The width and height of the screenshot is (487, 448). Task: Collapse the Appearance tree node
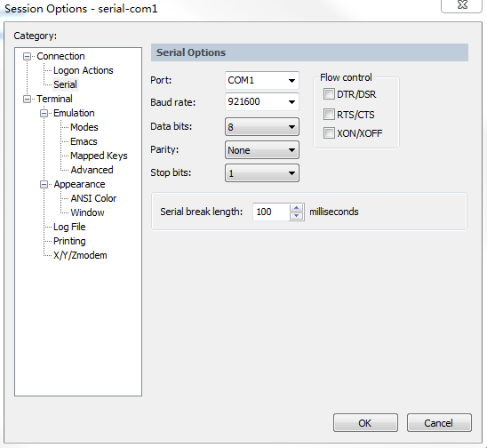pyautogui.click(x=44, y=185)
